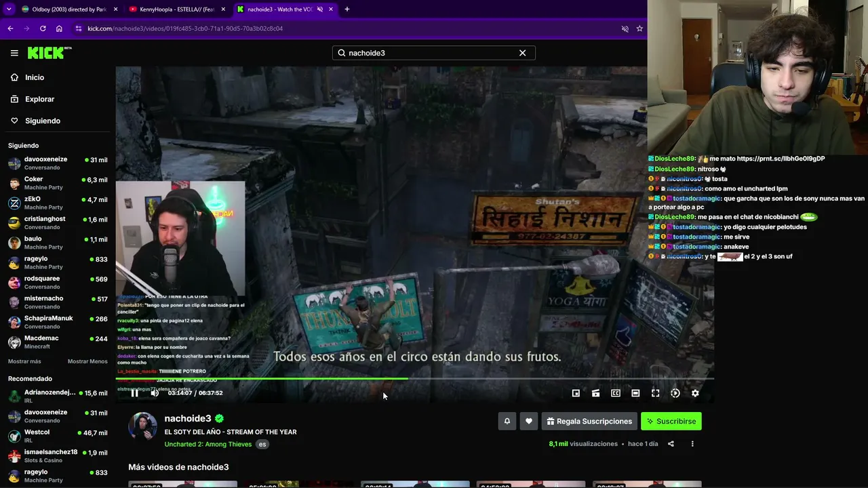Collapse followed list with Mostrar Menos
This screenshot has width=868, height=488.
[87, 361]
